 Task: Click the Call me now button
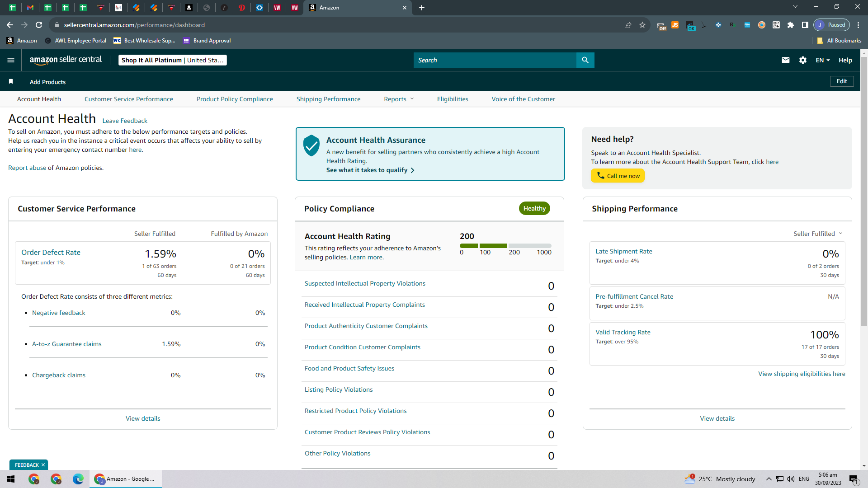coord(618,176)
